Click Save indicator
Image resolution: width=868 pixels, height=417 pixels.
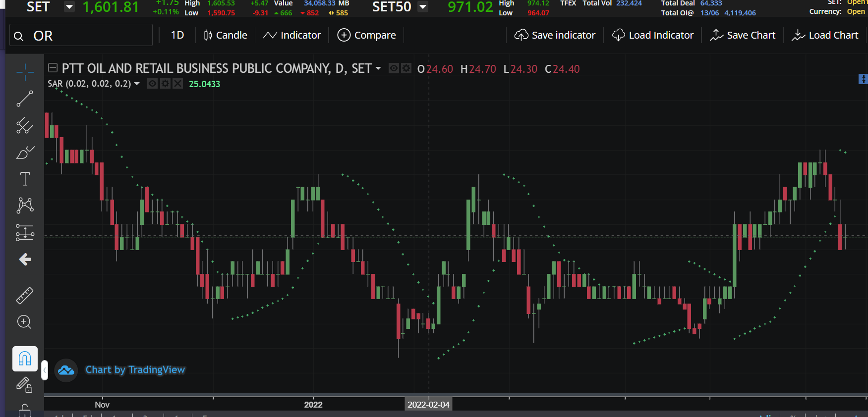click(x=555, y=35)
